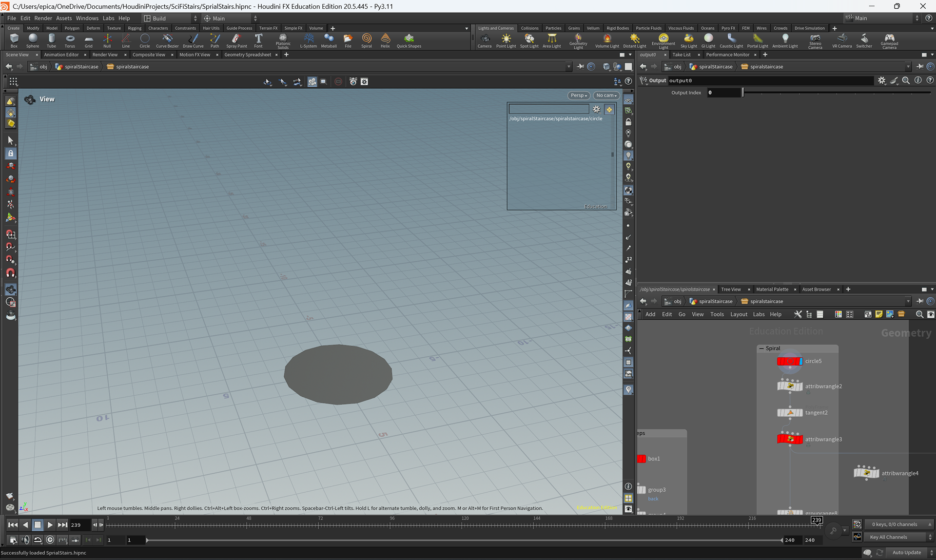The image size is (936, 560).
Task: Jump to the last frame
Action: pyautogui.click(x=62, y=525)
